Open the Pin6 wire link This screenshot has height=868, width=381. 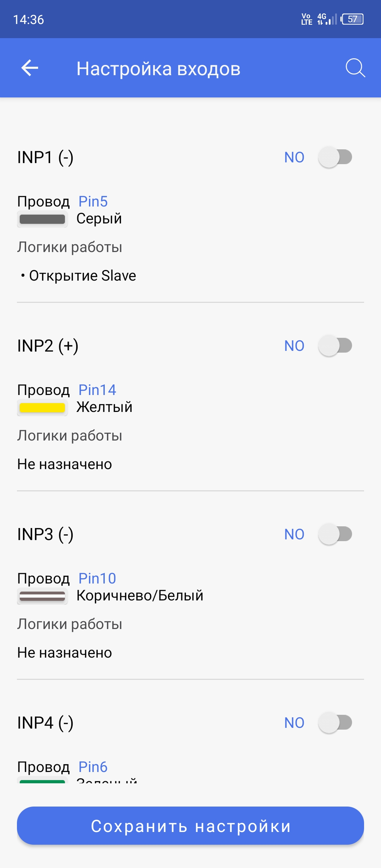pos(93,767)
